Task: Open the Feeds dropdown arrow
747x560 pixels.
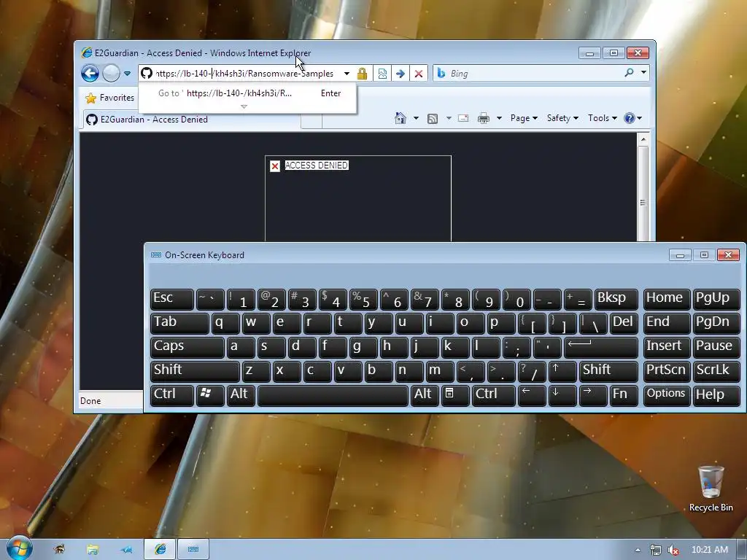Action: (x=449, y=118)
